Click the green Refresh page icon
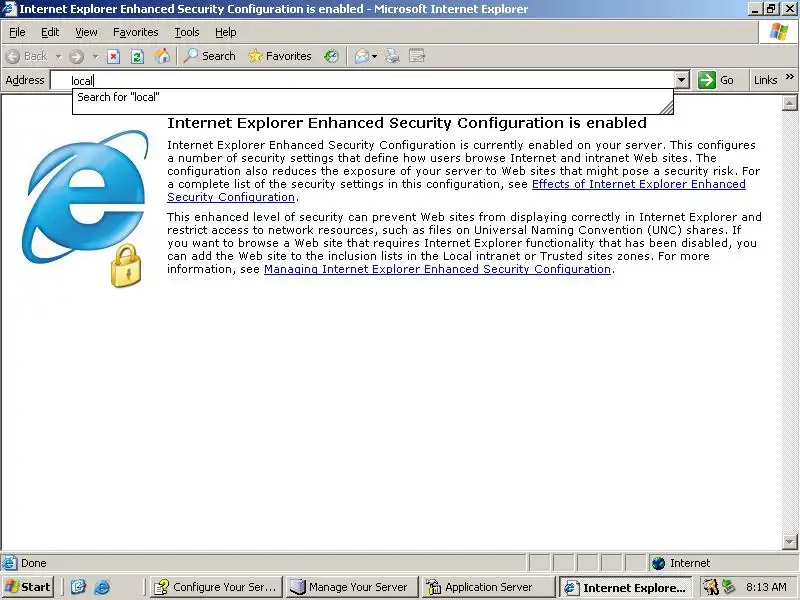 tap(137, 56)
